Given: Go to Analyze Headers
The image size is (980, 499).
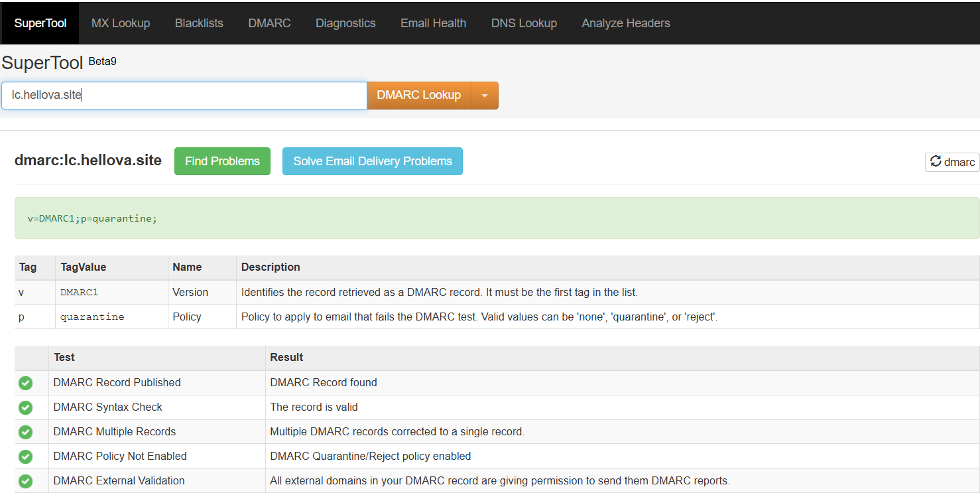Looking at the screenshot, I should pos(625,23).
